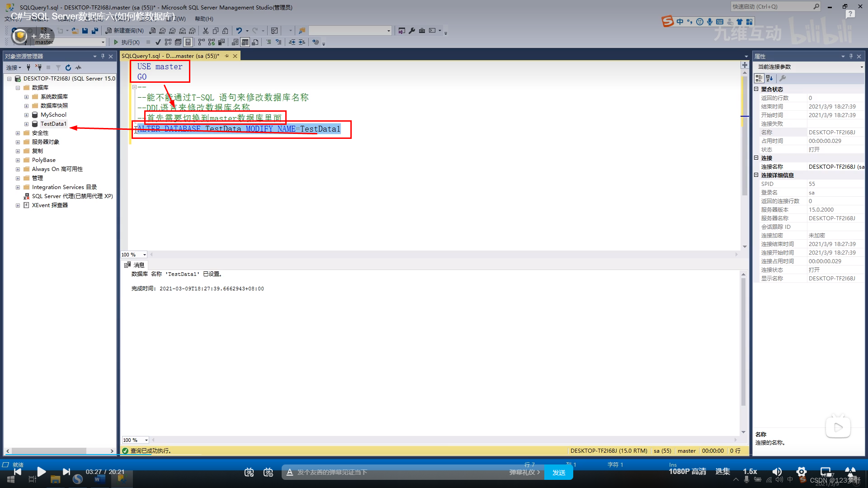Click the Undo arrow icon
The height and width of the screenshot is (488, 868).
(239, 31)
